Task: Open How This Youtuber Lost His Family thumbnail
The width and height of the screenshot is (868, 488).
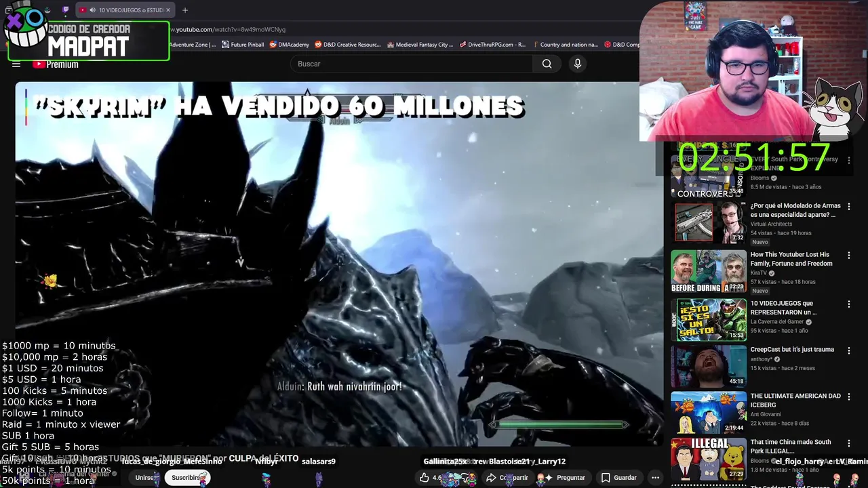Action: pos(709,271)
